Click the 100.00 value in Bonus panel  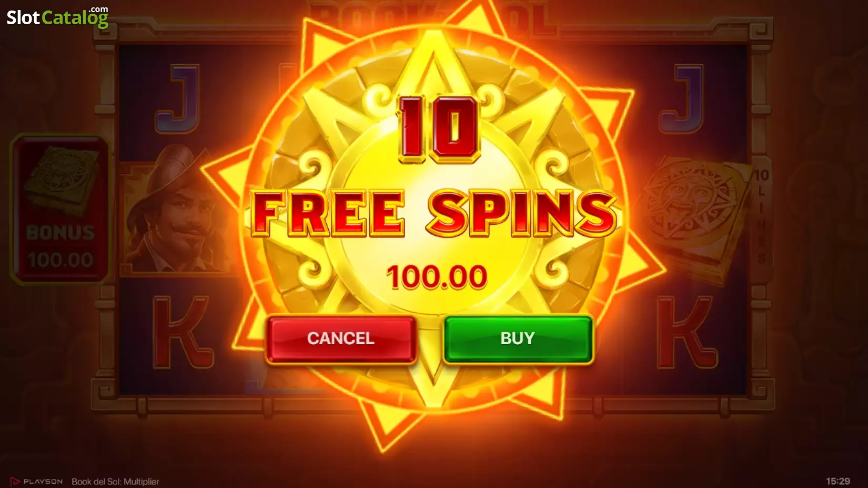60,260
